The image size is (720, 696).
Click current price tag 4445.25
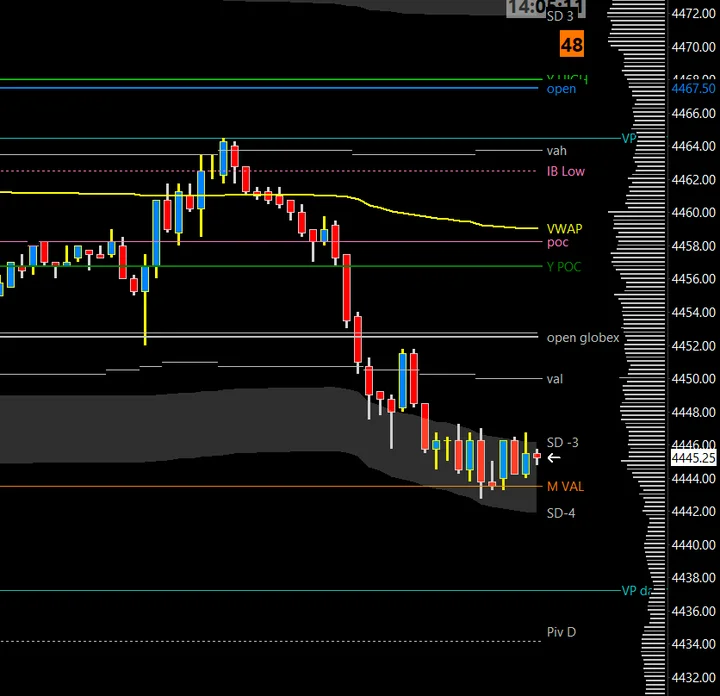click(x=693, y=458)
